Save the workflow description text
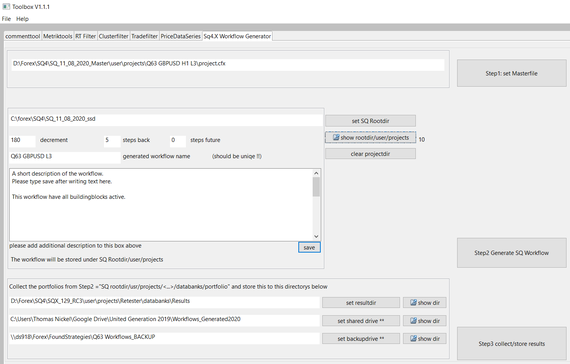The image size is (570, 364). click(309, 248)
